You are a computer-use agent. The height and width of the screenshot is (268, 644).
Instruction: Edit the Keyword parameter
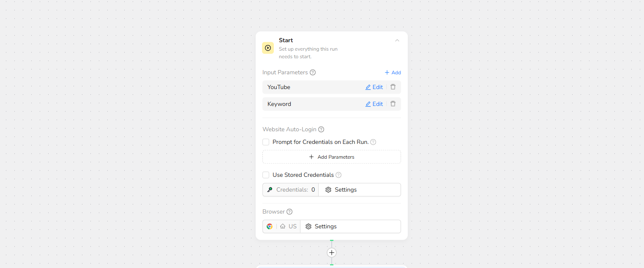click(374, 104)
